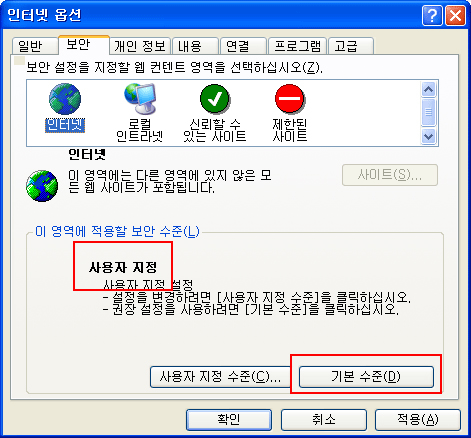Select the 인터넷 zone globe icon

click(65, 99)
